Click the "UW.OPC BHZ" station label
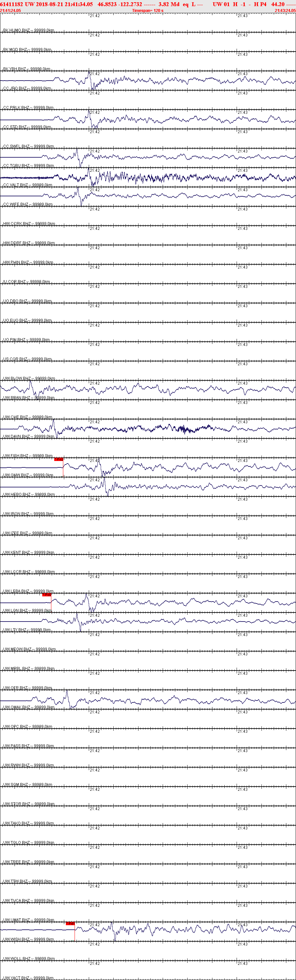This screenshot has width=296, height=980. click(15, 727)
